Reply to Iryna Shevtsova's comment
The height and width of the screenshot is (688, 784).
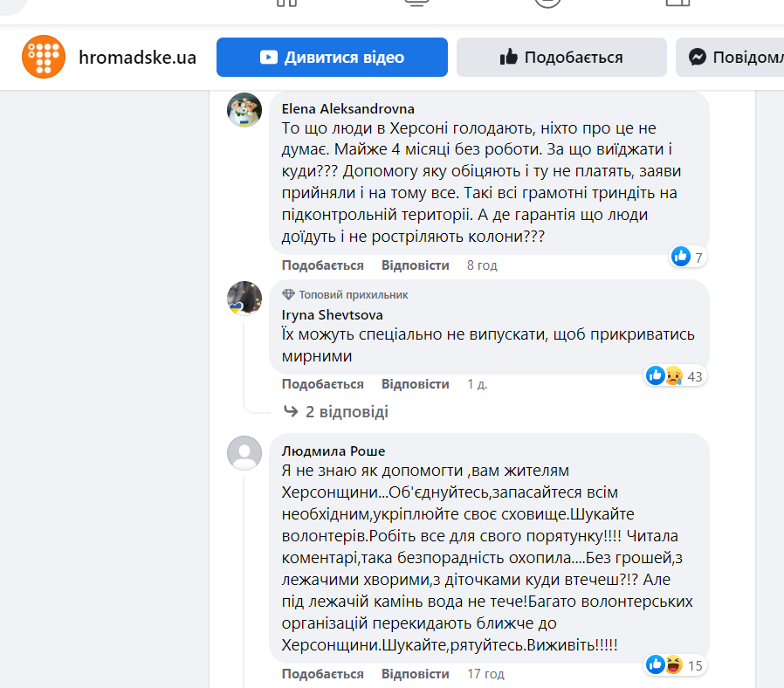coord(415,384)
